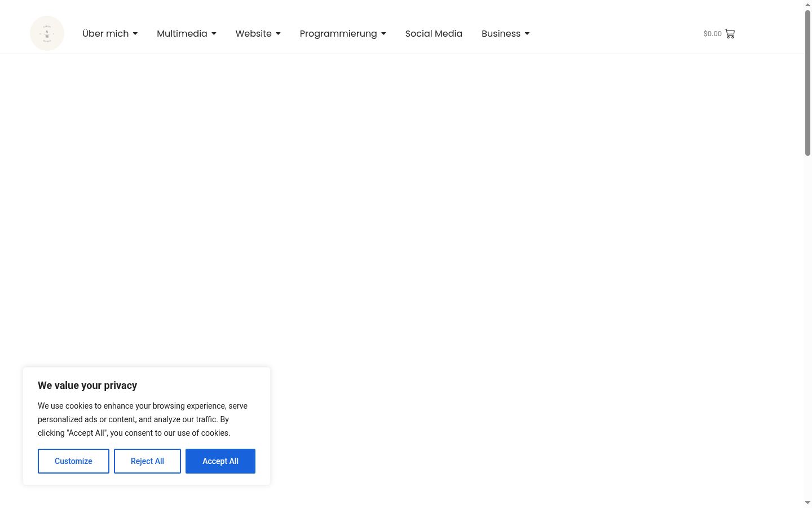The image size is (812, 508).
Task: Go to Social Media page
Action: (x=434, y=34)
